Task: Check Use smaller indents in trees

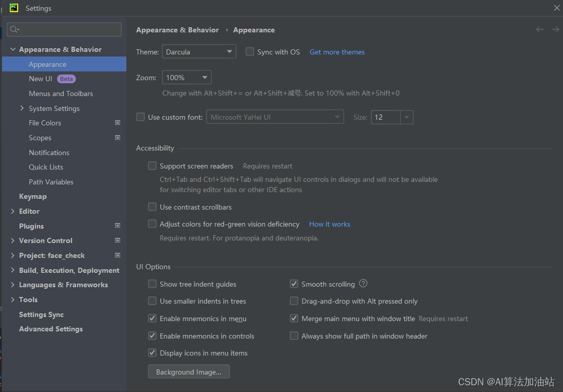Action: (x=152, y=301)
